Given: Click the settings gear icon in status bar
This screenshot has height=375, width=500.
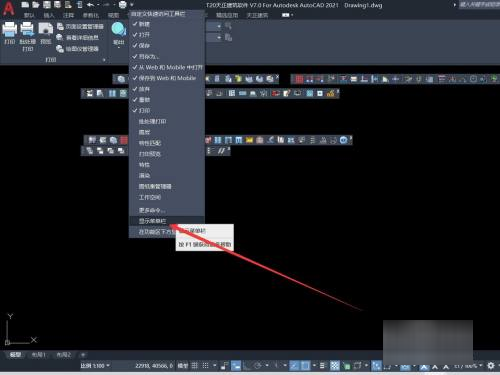Looking at the screenshot, I should point(491,366).
